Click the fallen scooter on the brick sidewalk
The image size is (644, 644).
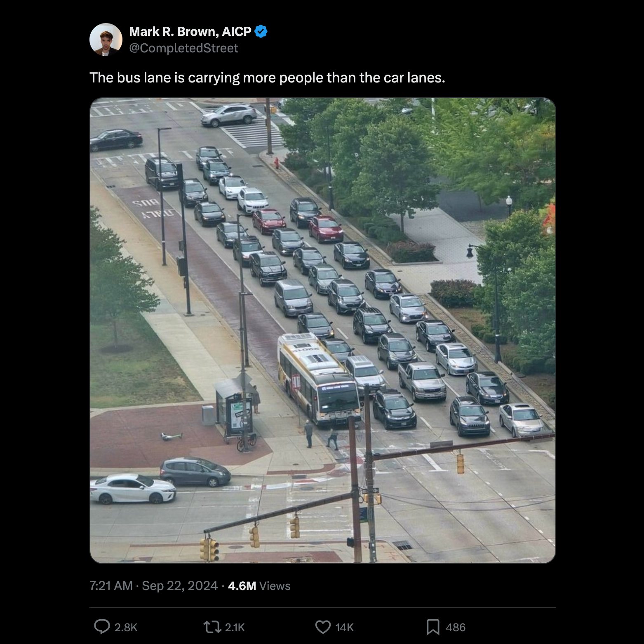point(171,436)
